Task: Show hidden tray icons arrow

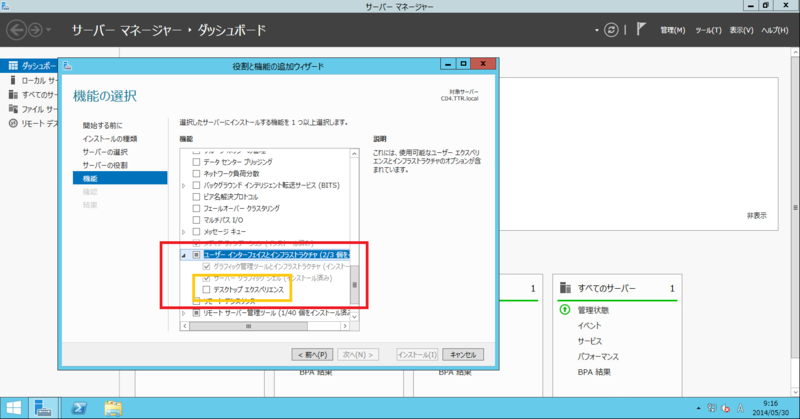Action: coord(698,408)
